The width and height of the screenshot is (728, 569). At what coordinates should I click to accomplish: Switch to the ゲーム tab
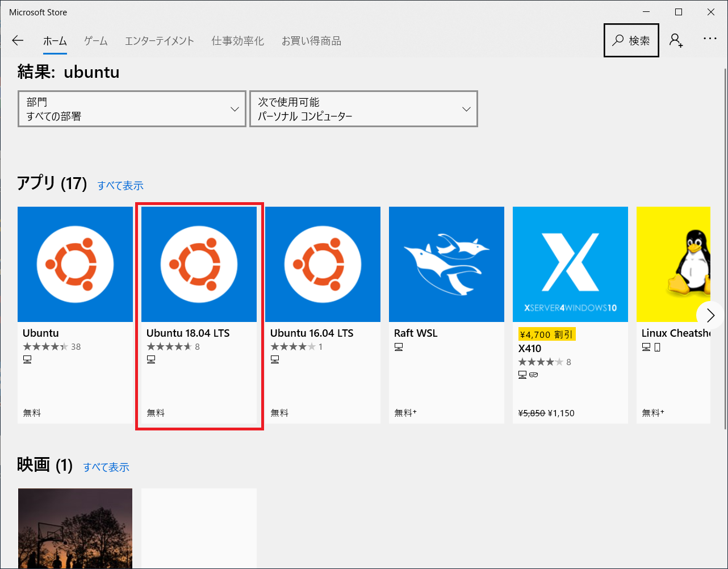(96, 41)
